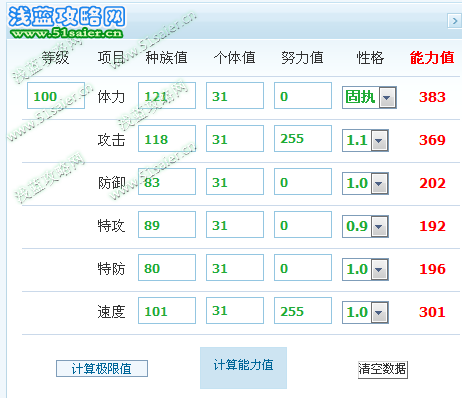
Task: Click the 防御 种族值 field showing 83
Action: 167,182
